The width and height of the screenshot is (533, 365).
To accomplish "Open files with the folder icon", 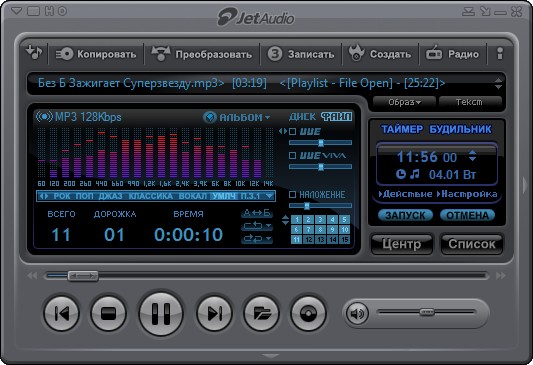I will coord(261,313).
